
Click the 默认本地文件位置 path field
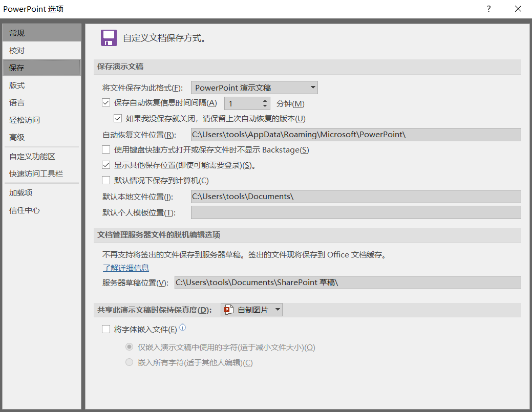[356, 197]
